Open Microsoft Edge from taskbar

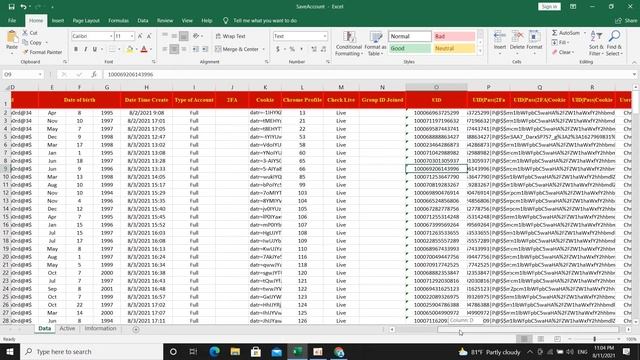214,351
